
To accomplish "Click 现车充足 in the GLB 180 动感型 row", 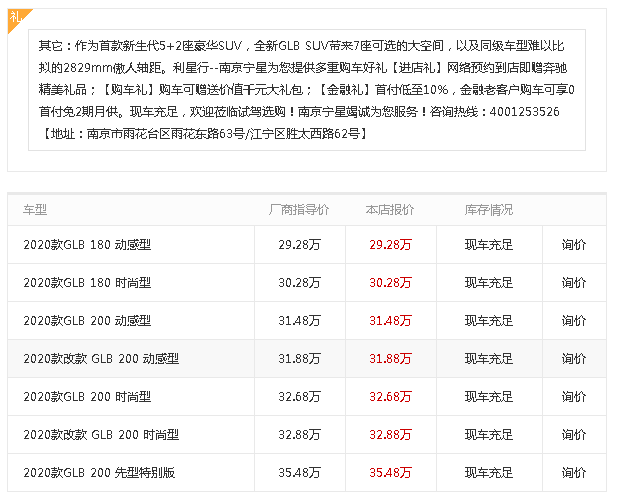I will (489, 245).
